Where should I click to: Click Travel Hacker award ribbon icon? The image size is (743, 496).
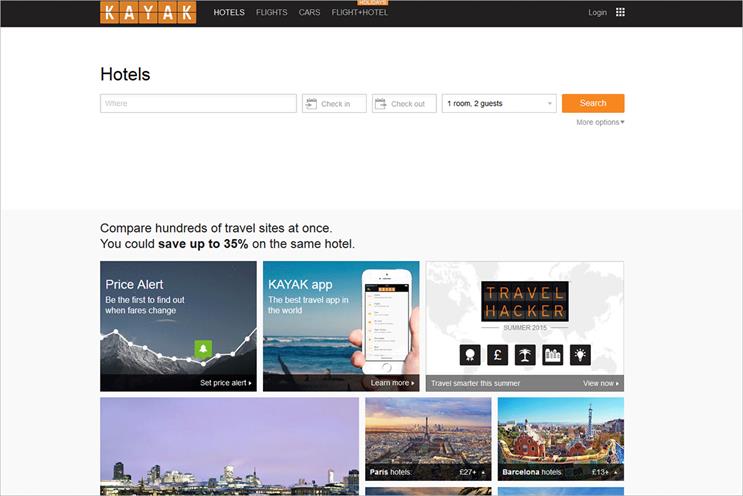pos(470,355)
